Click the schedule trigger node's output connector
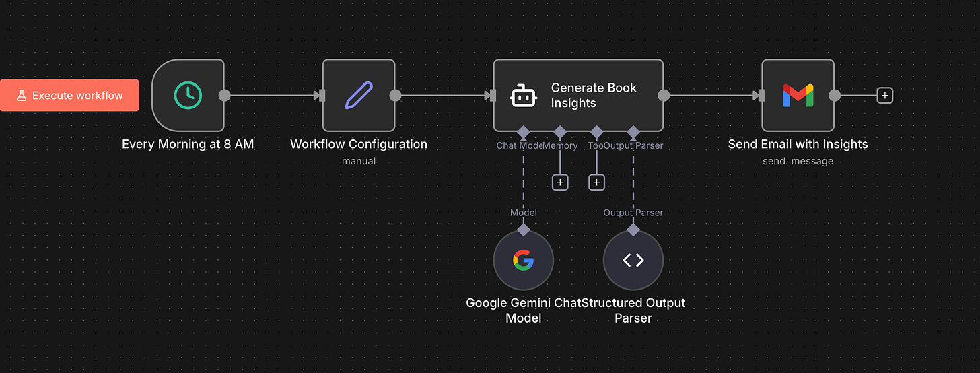Viewport: 980px width, 373px height. (x=225, y=96)
